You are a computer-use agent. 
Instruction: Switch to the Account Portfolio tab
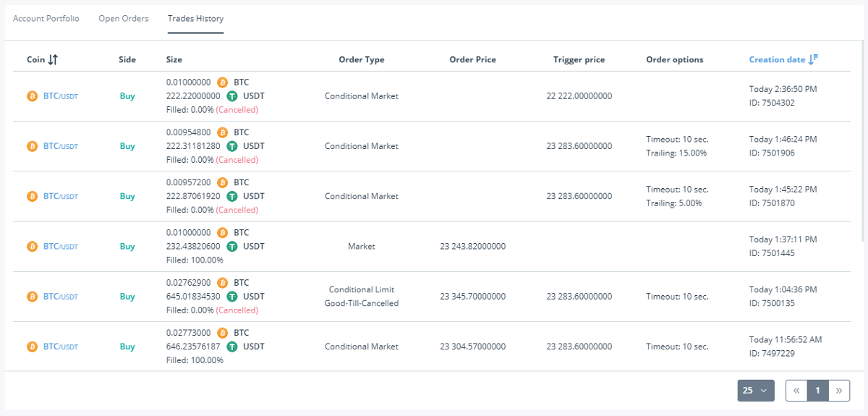(x=46, y=19)
